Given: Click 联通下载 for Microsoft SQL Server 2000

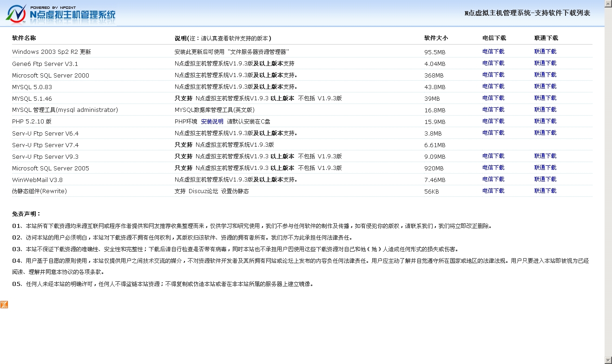Looking at the screenshot, I should click(545, 75).
